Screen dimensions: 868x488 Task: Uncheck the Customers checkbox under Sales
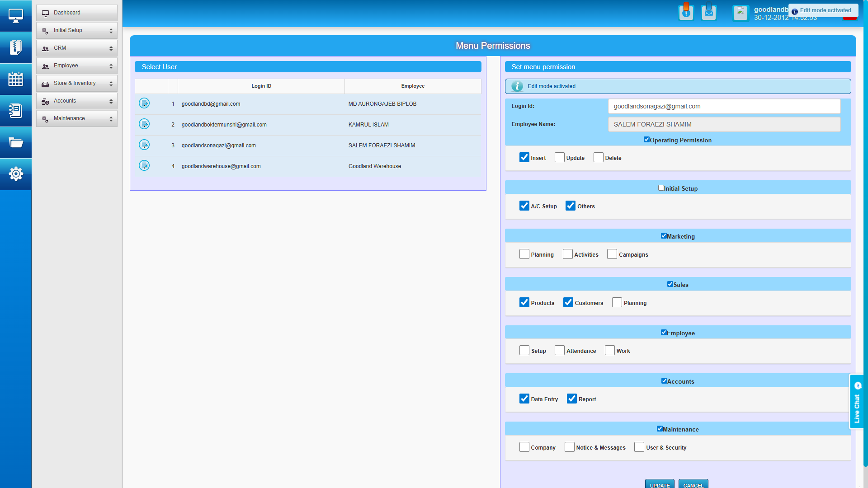click(x=568, y=302)
